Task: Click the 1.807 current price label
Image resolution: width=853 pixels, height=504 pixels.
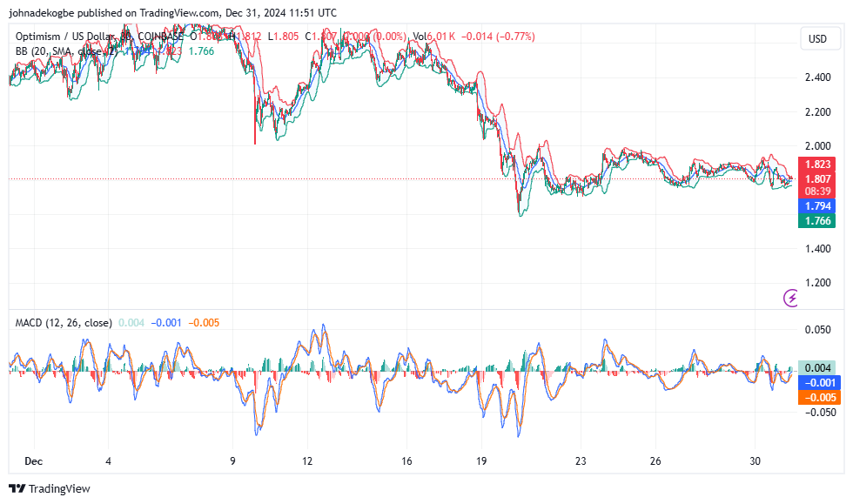Action: coord(816,178)
